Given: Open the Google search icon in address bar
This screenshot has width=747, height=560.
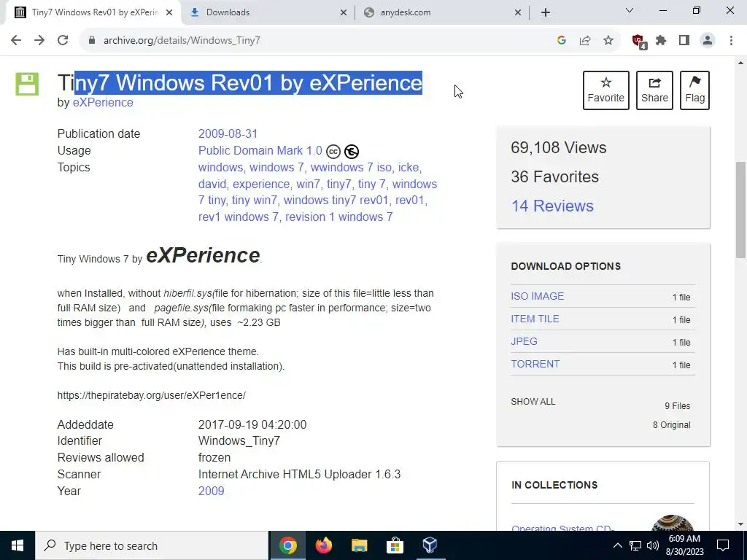Looking at the screenshot, I should [561, 41].
